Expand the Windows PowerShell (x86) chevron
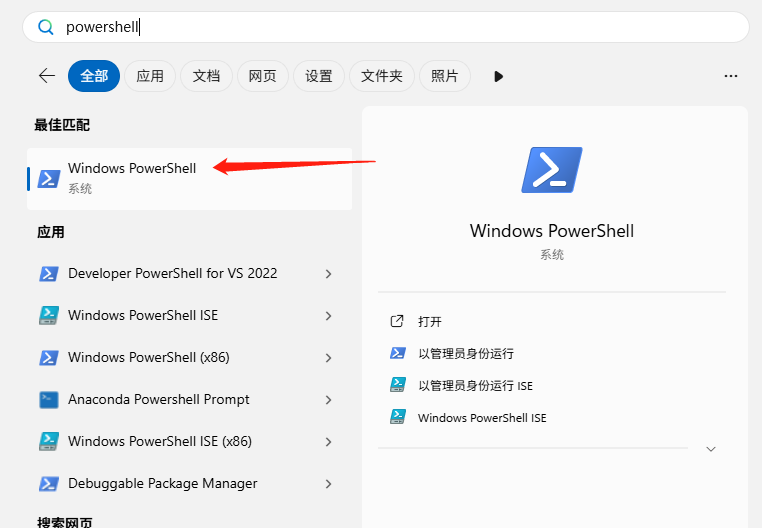The width and height of the screenshot is (762, 528). (x=329, y=358)
